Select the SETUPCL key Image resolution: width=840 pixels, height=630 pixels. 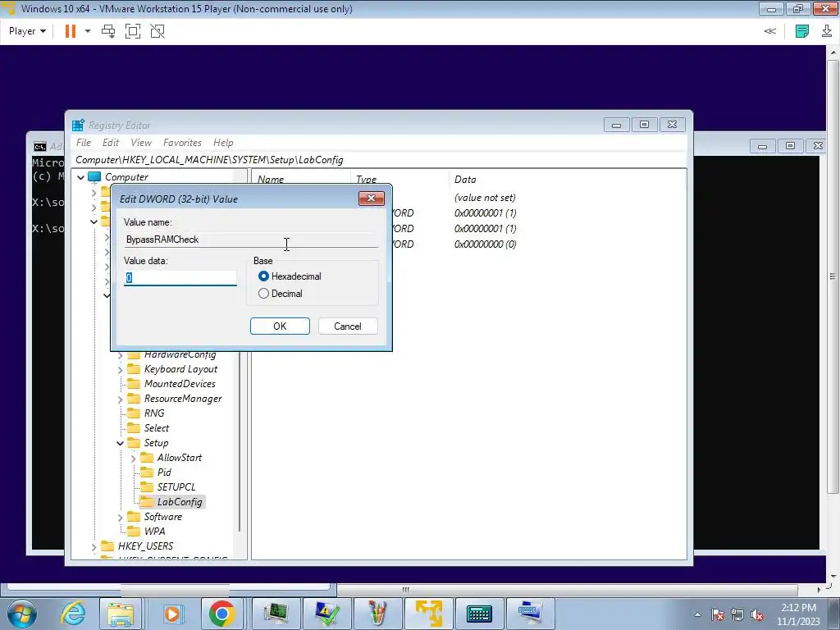point(176,487)
